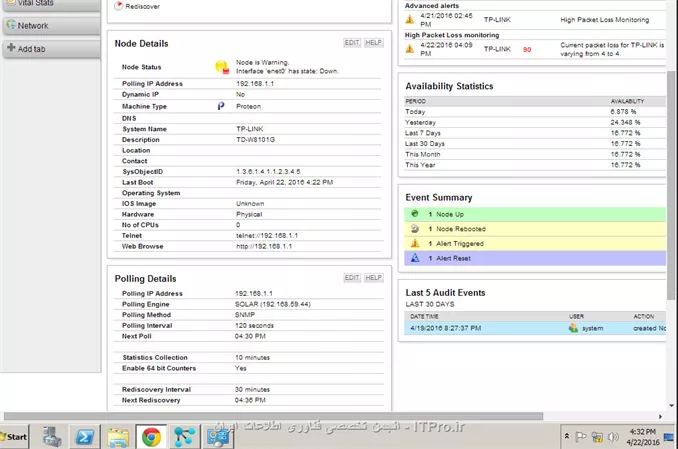Click the Description value TD-W8101G
The width and height of the screenshot is (678, 449).
pyautogui.click(x=255, y=140)
